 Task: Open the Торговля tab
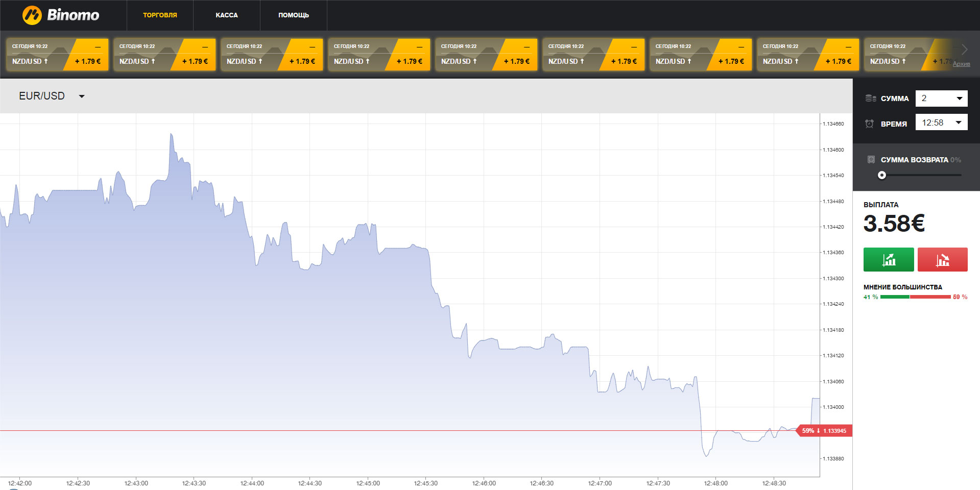[160, 15]
